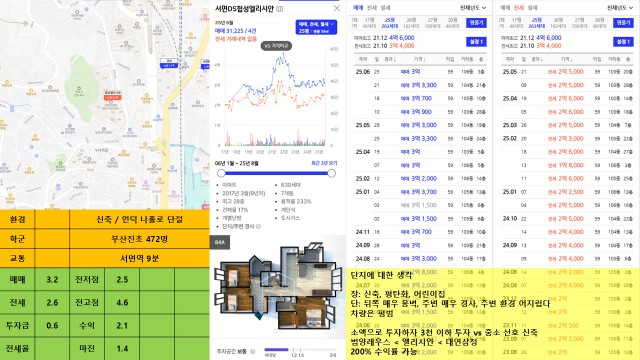The image size is (640, 360).
Task: Select 매매 tab in the right transaction panel
Action: click(x=505, y=8)
